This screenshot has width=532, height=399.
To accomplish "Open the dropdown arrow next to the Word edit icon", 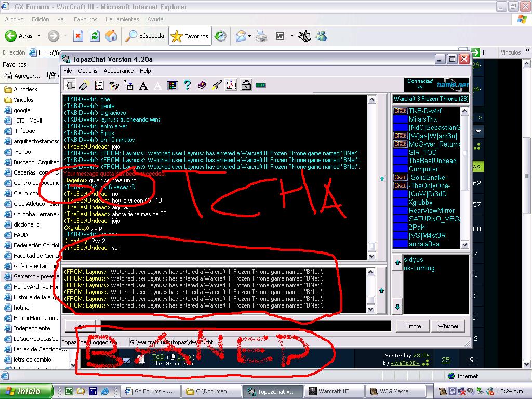I will coord(292,36).
